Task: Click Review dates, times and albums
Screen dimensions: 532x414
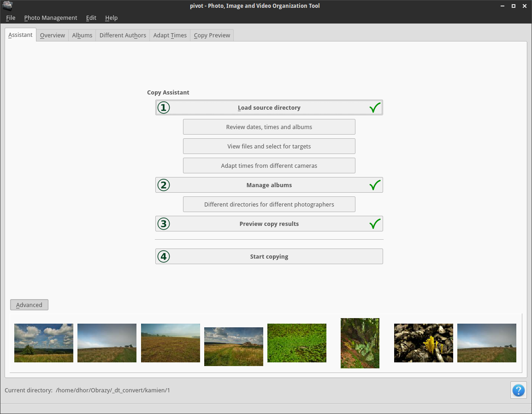Action: coord(269,127)
